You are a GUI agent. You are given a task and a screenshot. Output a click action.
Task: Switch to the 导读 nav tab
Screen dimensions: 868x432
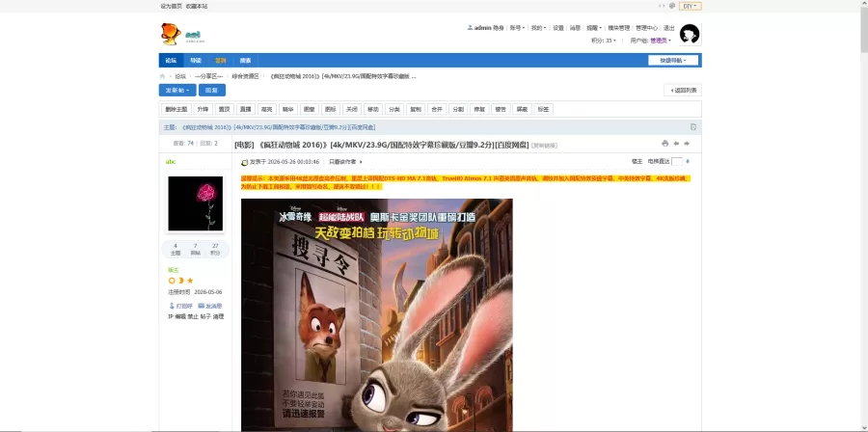(196, 61)
